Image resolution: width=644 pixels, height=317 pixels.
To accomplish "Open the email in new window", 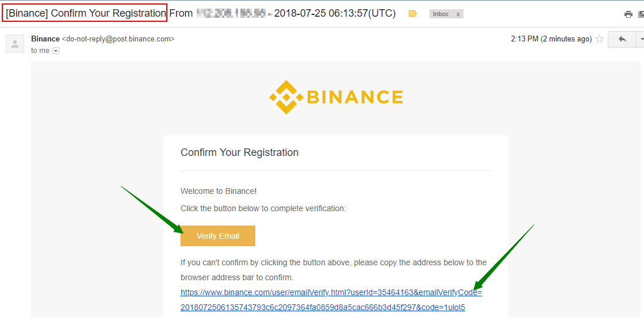I will pos(642,14).
